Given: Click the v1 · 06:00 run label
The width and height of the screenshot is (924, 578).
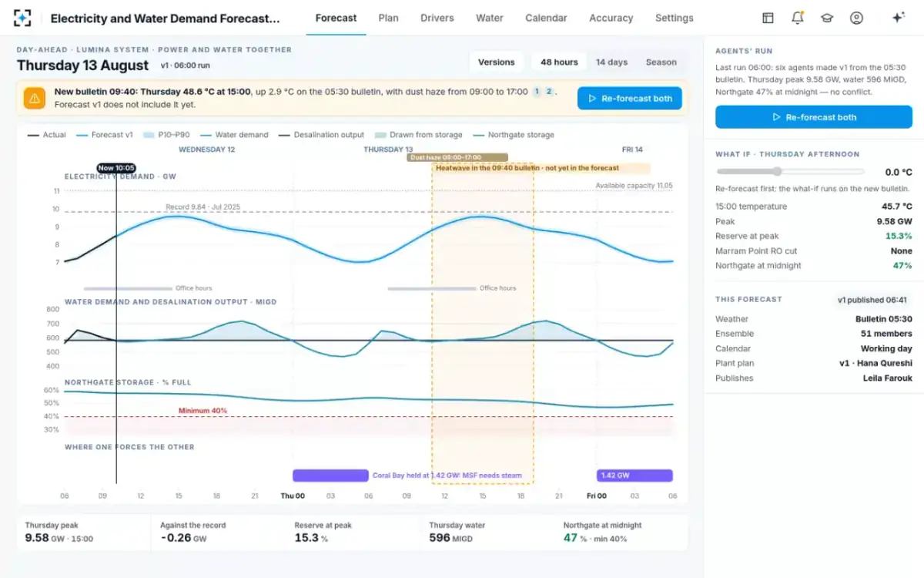Looking at the screenshot, I should pyautogui.click(x=186, y=66).
